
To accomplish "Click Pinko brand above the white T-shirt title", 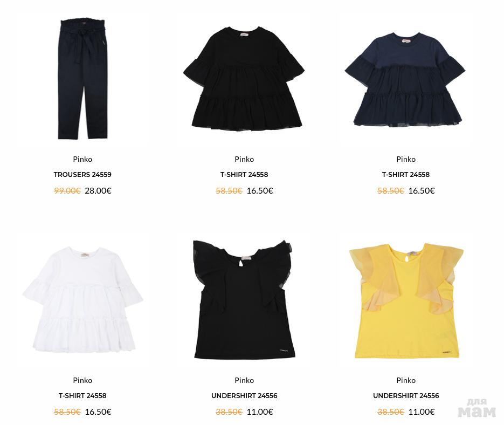I will 82,380.
